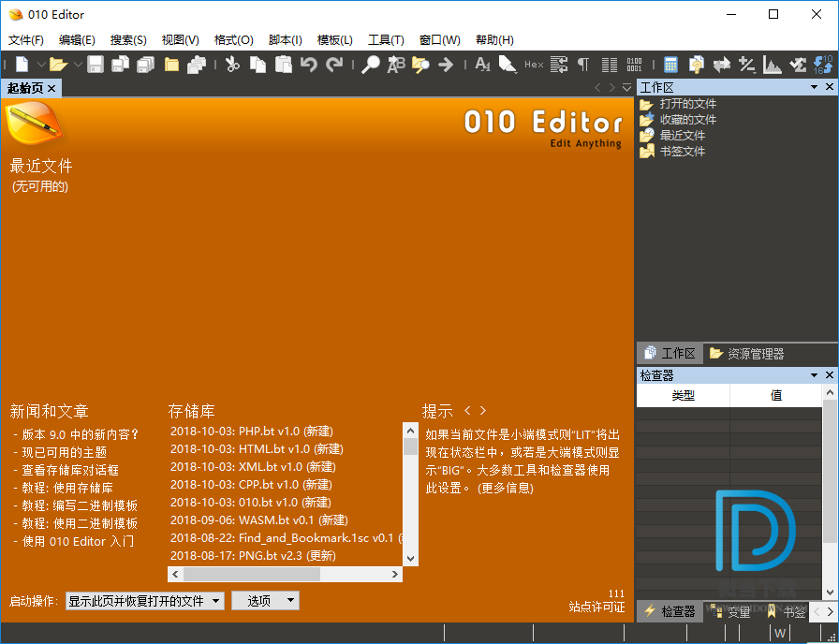Open hex operations plus-minus icon

(746, 65)
